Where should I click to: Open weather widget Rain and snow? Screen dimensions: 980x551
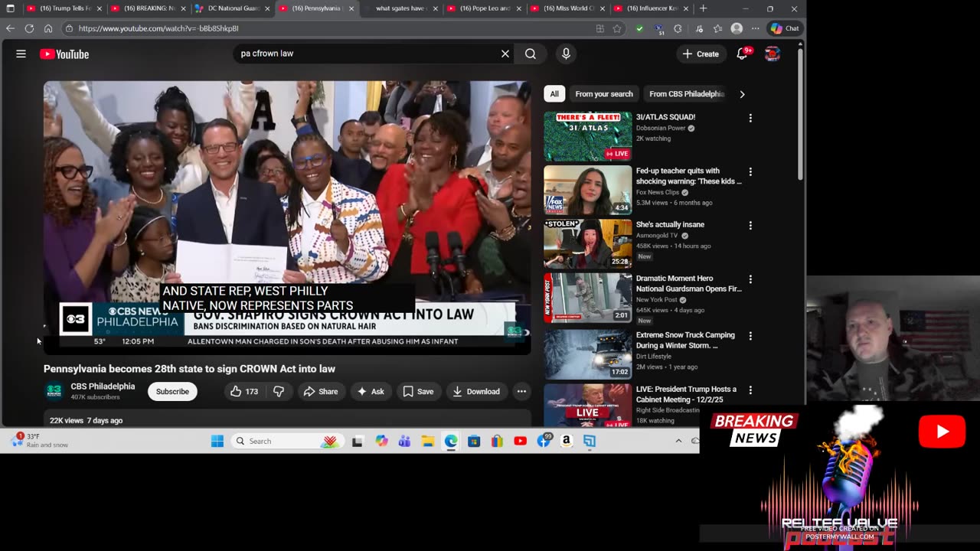40,441
